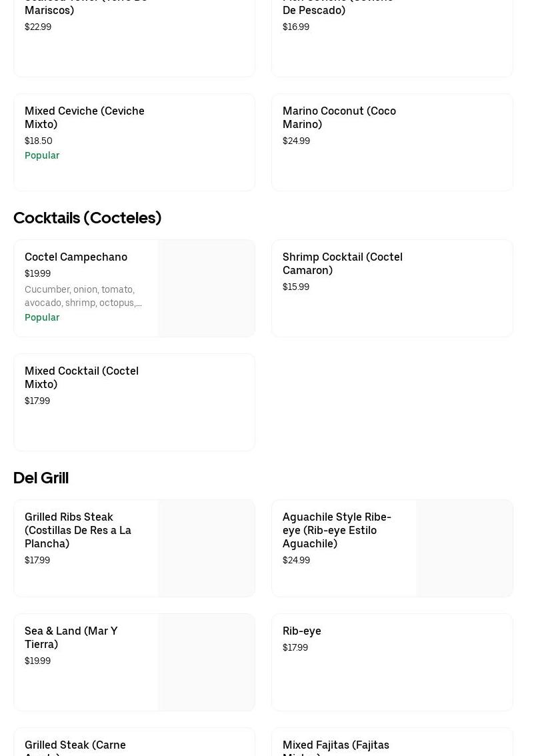The width and height of the screenshot is (536, 756).
Task: Click the Coctel Campechano image placeholder
Action: click(x=207, y=288)
